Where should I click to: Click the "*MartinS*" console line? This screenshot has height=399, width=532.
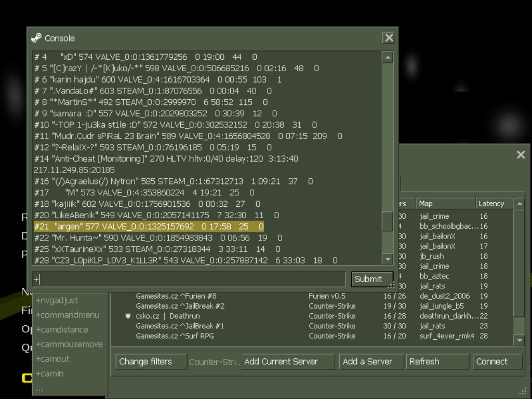coord(151,102)
